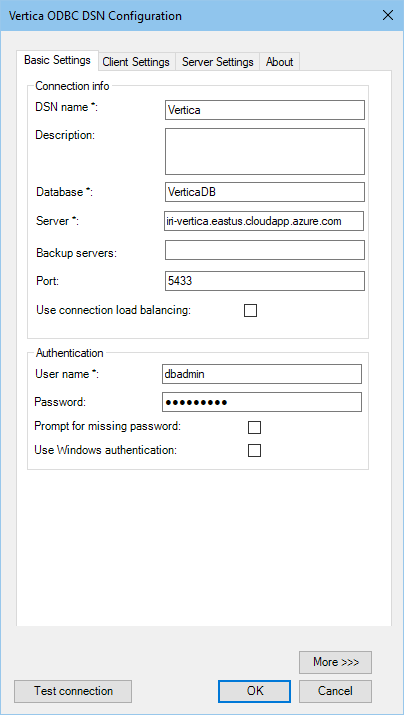The width and height of the screenshot is (404, 715).
Task: Enable connection load balancing checkbox
Action: (250, 311)
